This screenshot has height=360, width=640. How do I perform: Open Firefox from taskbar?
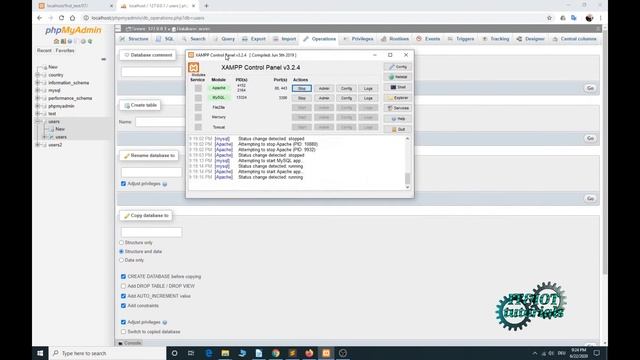click(309, 353)
